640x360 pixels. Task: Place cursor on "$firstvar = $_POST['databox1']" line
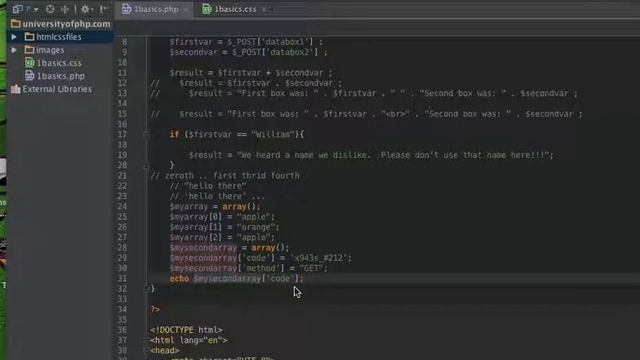click(x=246, y=42)
